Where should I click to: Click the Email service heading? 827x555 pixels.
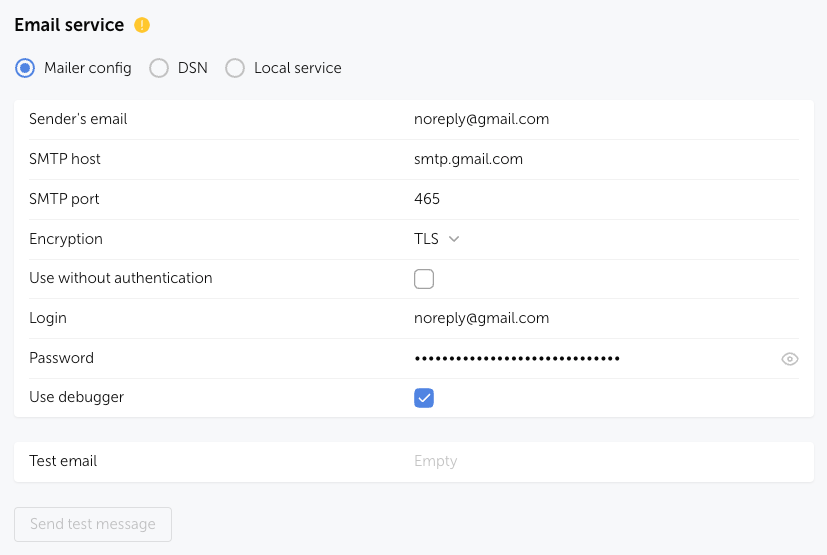[x=69, y=25]
